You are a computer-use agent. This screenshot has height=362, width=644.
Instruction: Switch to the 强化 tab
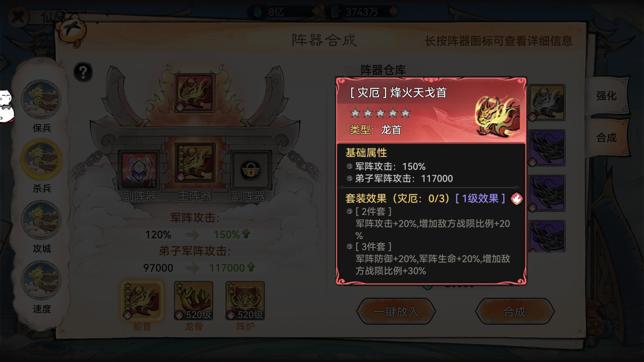point(606,96)
